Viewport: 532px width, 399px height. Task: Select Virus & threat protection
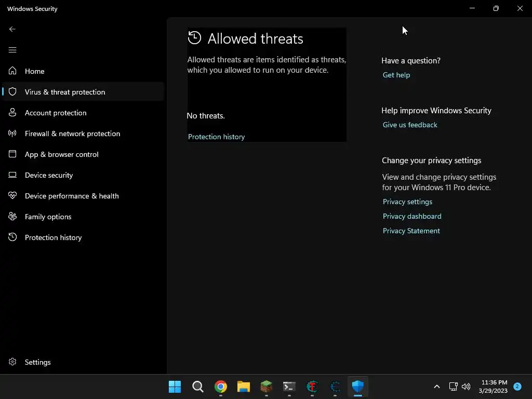(x=83, y=91)
